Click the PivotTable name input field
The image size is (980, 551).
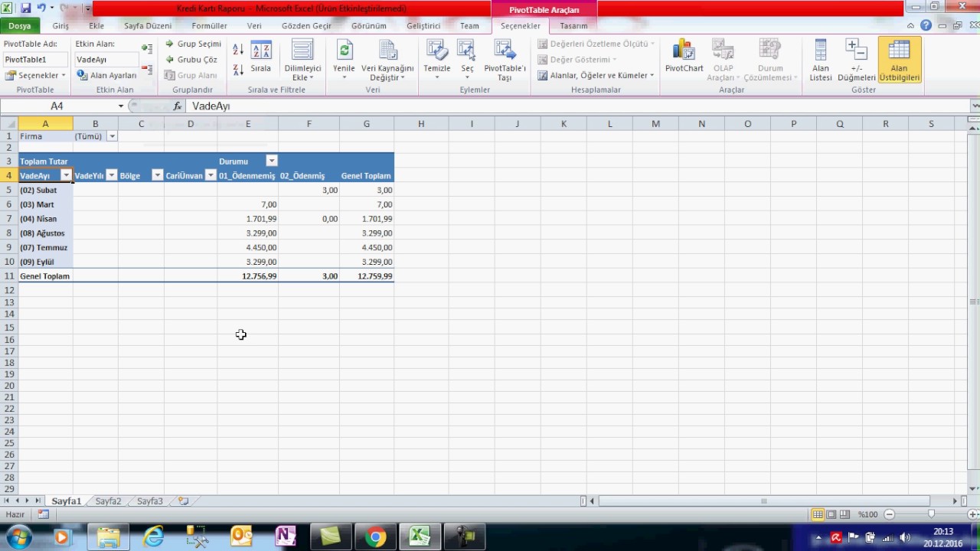coord(35,59)
